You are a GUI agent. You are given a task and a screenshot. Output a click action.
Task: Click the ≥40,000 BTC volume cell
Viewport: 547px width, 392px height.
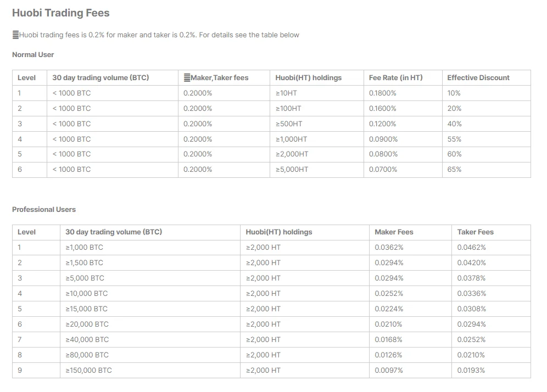click(87, 340)
